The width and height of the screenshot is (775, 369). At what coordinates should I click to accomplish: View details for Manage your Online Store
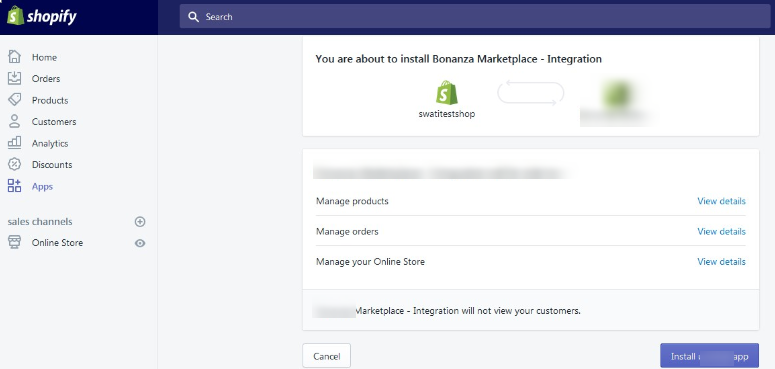tap(721, 261)
